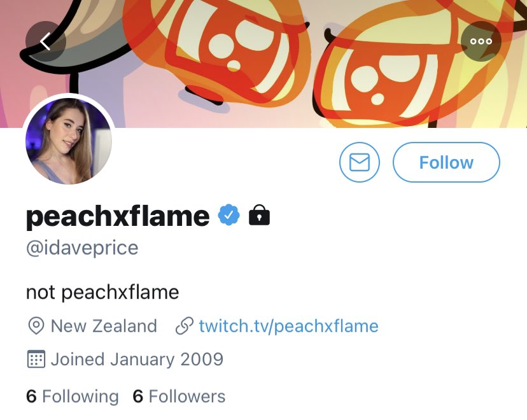The height and width of the screenshot is (420, 527).
Task: Click the New Zealand location text
Action: click(104, 326)
